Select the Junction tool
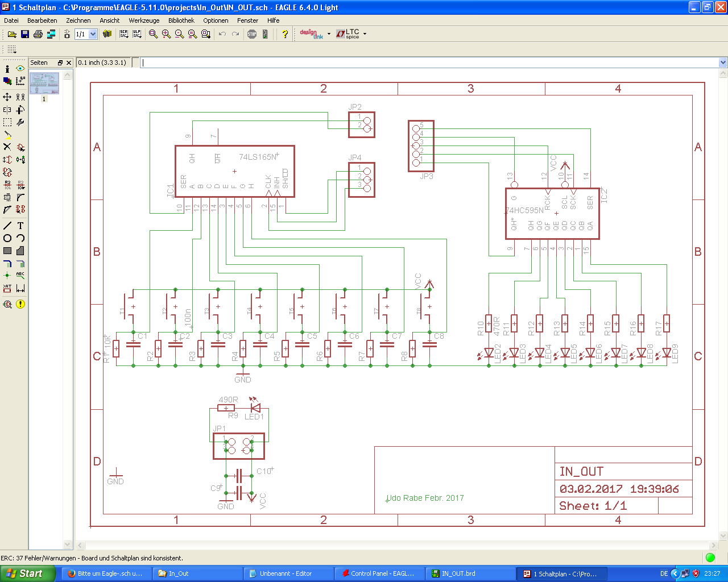This screenshot has height=582, width=728. coord(7,276)
